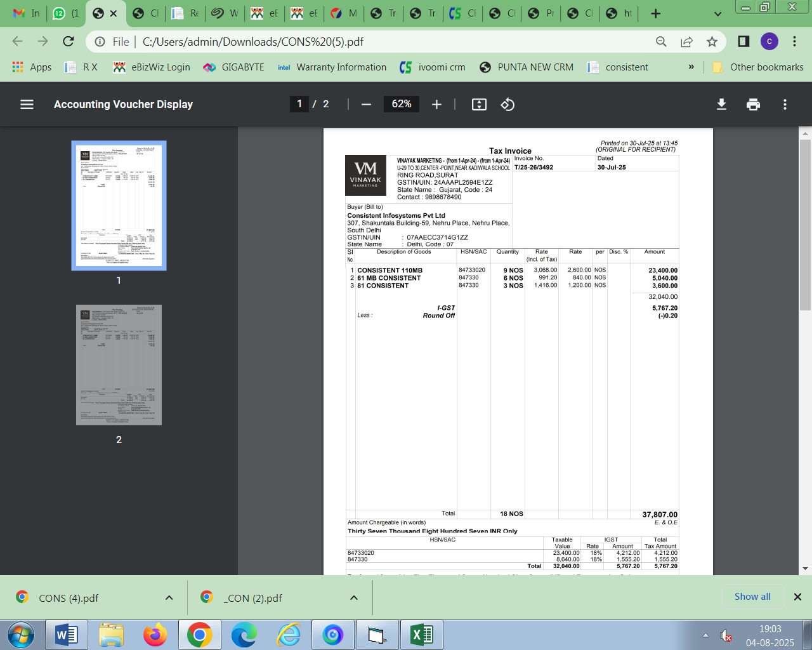Image resolution: width=812 pixels, height=650 pixels.
Task: Click the zoom percentage field
Action: click(401, 104)
